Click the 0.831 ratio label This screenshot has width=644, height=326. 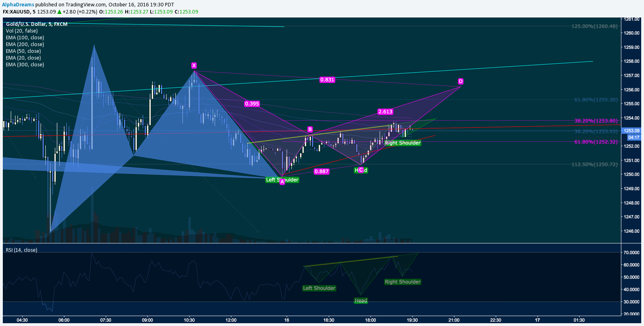click(x=328, y=80)
